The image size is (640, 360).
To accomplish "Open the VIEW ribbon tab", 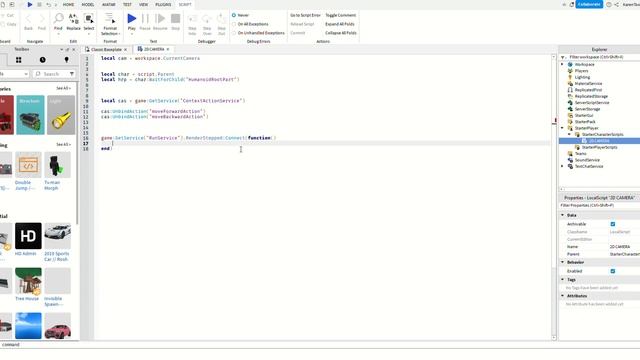I will 144,4.
